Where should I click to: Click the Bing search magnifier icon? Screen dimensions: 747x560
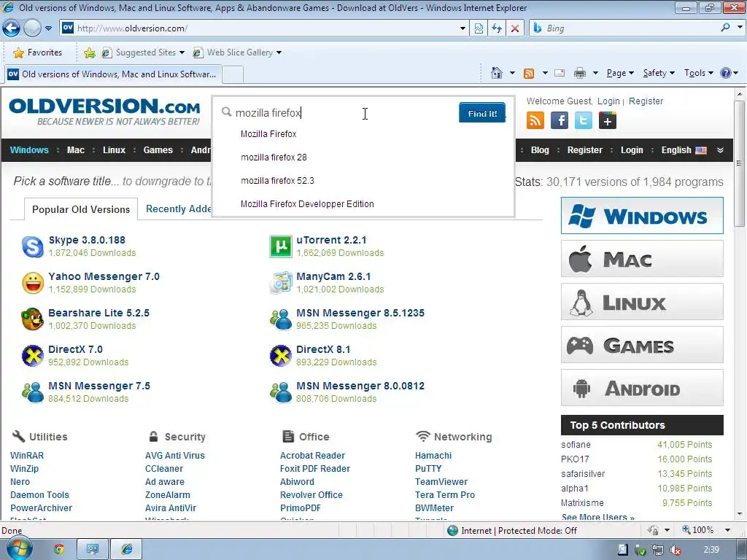(x=725, y=28)
